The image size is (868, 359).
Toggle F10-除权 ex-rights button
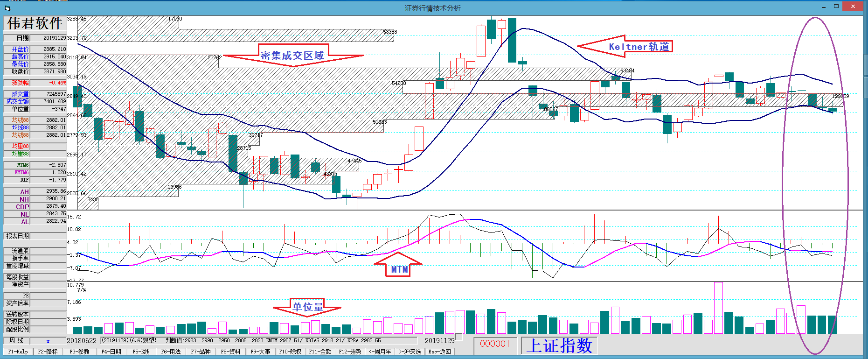pos(290,352)
